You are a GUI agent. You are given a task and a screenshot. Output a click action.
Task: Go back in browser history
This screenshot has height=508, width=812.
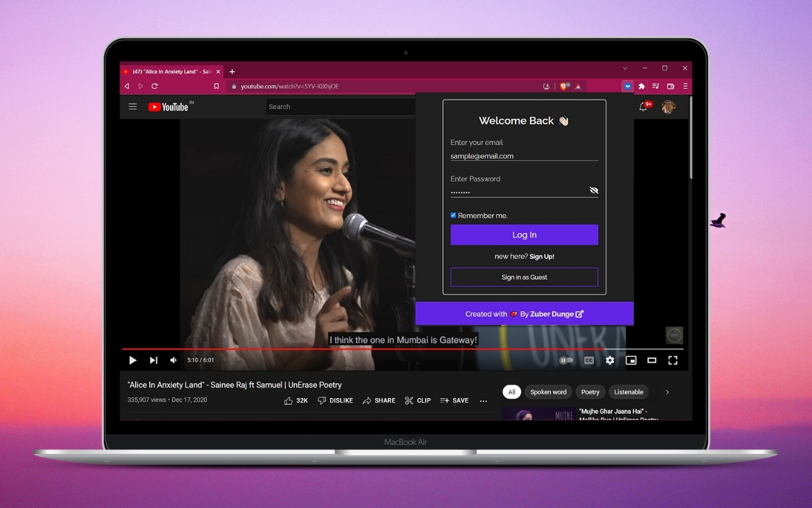(x=127, y=86)
